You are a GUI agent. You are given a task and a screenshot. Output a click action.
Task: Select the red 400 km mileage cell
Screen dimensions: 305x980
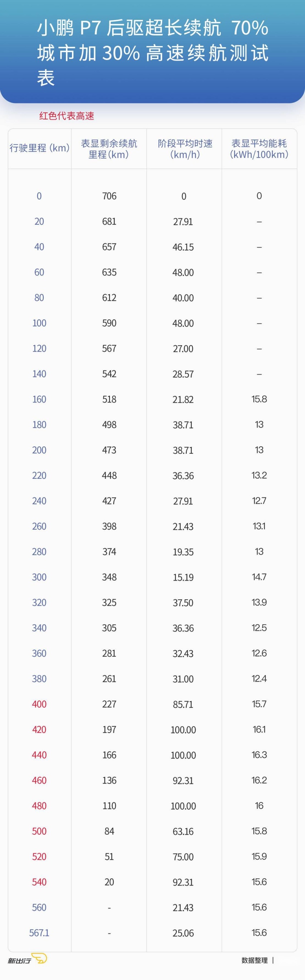coord(39,704)
